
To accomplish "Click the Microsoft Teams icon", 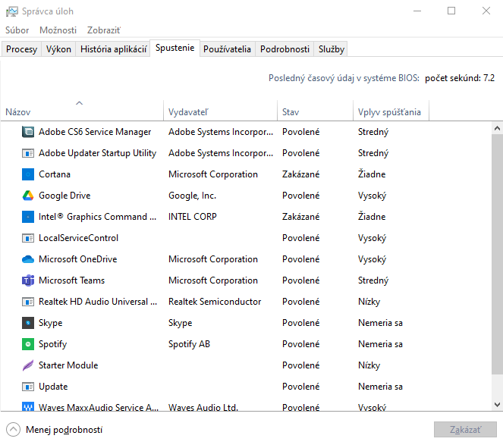I will (x=28, y=280).
